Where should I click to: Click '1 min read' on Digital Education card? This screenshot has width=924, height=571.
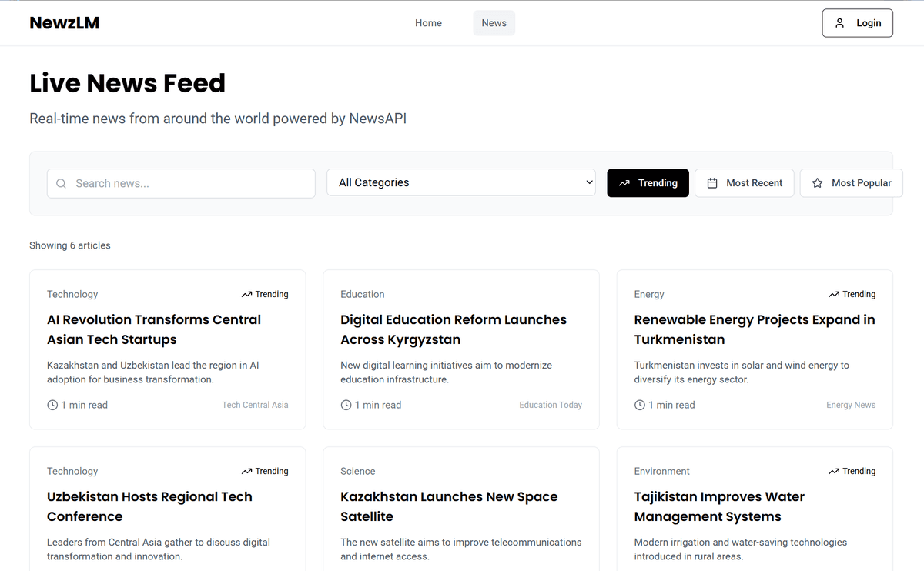[x=378, y=405]
